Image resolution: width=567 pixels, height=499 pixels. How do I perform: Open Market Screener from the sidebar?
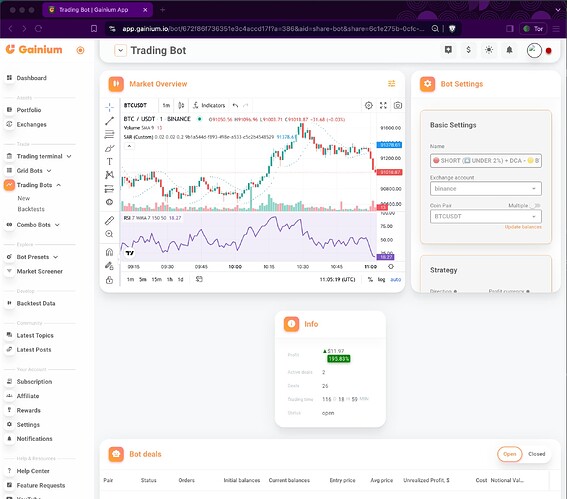39,271
